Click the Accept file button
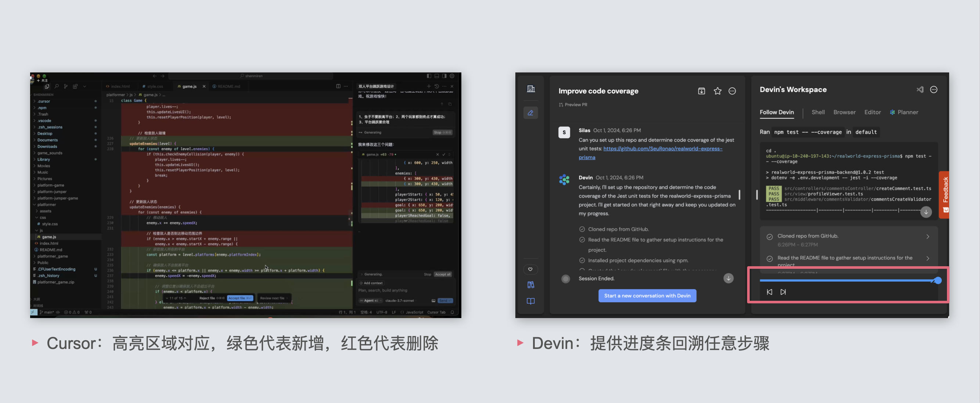 tap(240, 298)
